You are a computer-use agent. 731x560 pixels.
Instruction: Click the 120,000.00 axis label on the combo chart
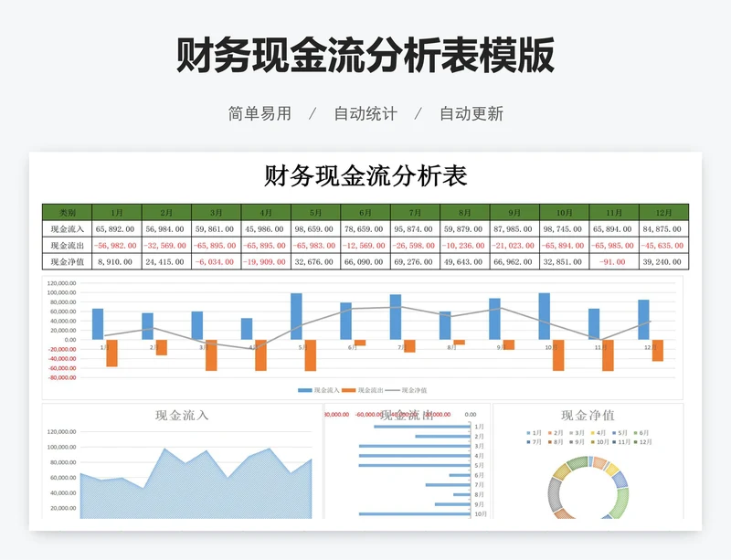[x=61, y=283]
